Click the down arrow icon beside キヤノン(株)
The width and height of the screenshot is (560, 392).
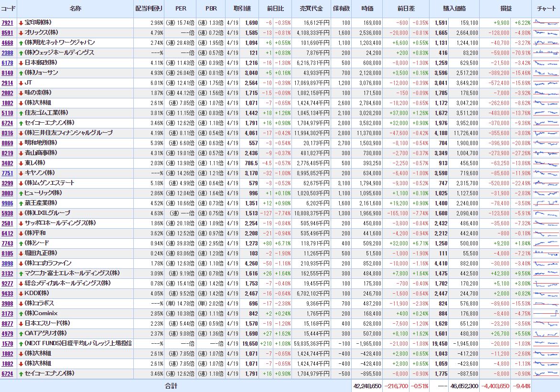(x=21, y=173)
